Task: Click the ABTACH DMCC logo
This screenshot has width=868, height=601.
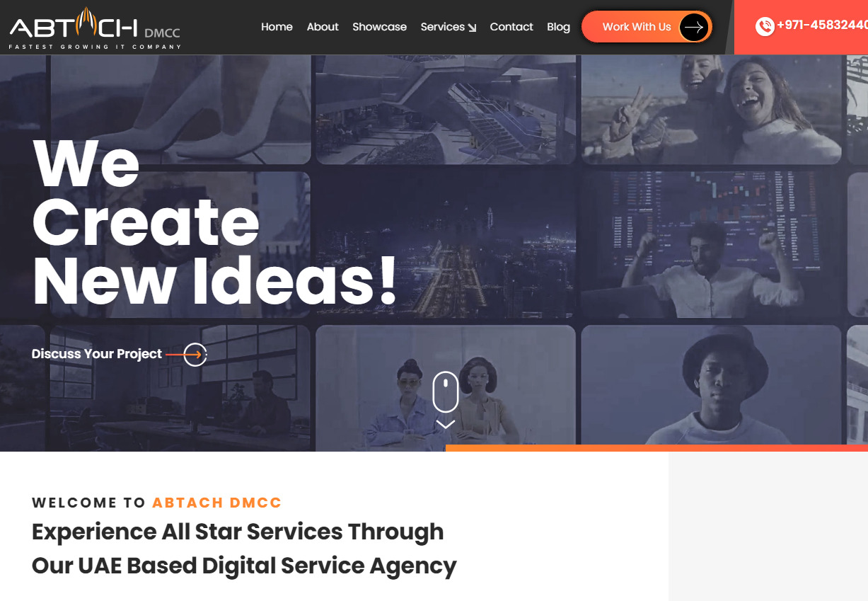Action: [95, 28]
